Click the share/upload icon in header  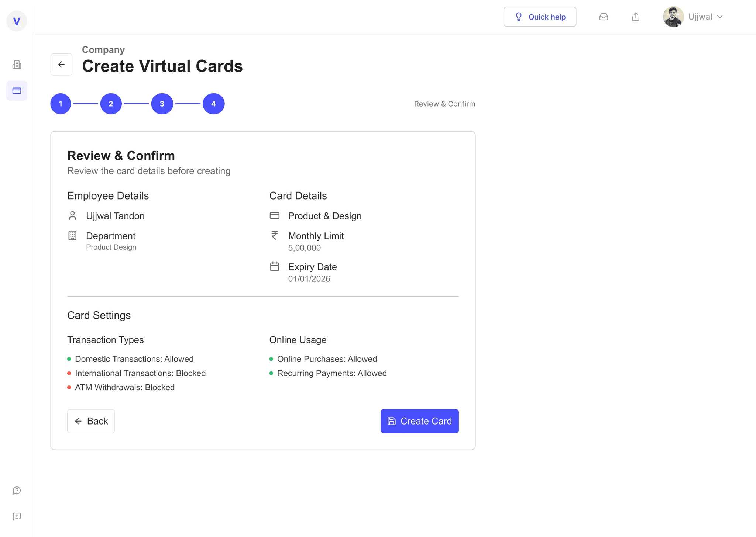tap(636, 17)
